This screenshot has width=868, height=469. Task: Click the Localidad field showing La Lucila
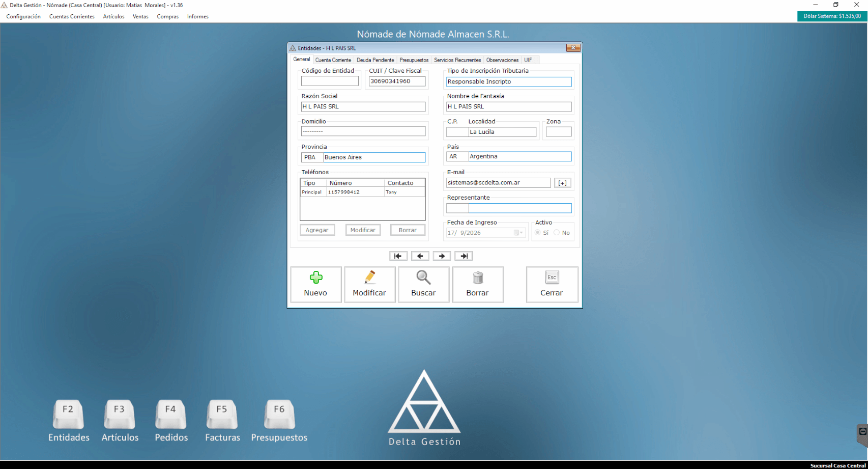[x=502, y=132]
